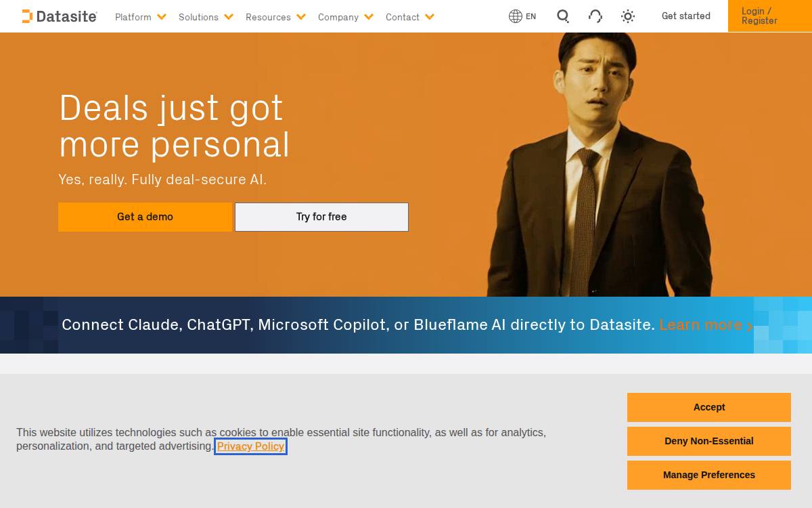Toggle light/dark theme sun icon

[x=628, y=16]
